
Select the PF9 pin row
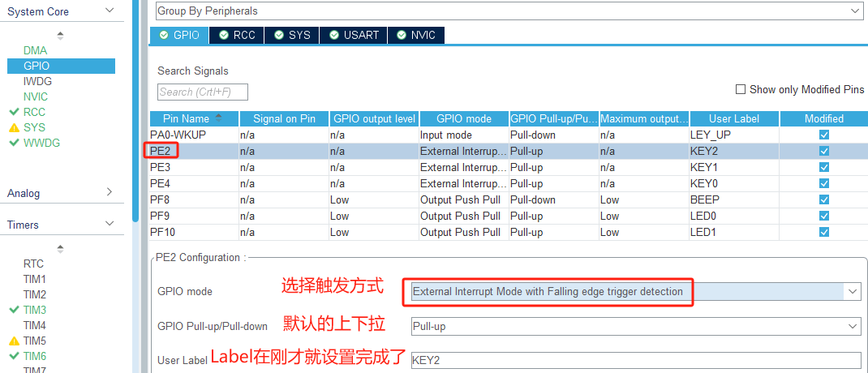click(x=509, y=216)
